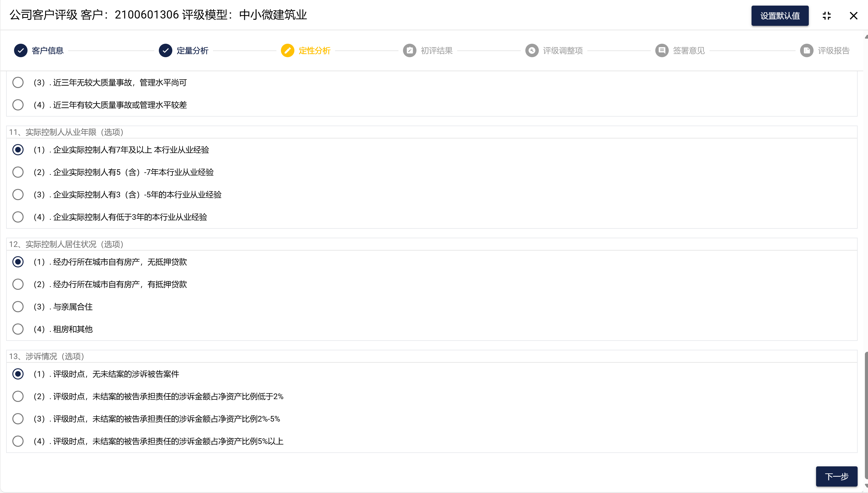The image size is (868, 493).
Task: Go to the 初评结果 step label
Action: coord(437,50)
